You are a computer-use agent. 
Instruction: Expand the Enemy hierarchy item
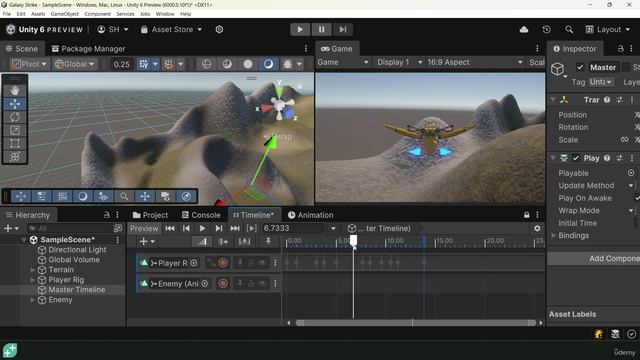pos(33,300)
